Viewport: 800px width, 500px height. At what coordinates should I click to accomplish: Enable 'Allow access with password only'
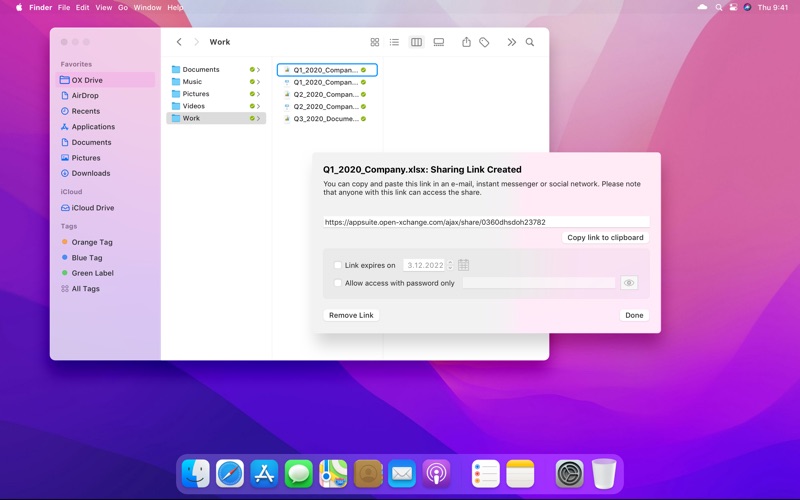point(338,283)
